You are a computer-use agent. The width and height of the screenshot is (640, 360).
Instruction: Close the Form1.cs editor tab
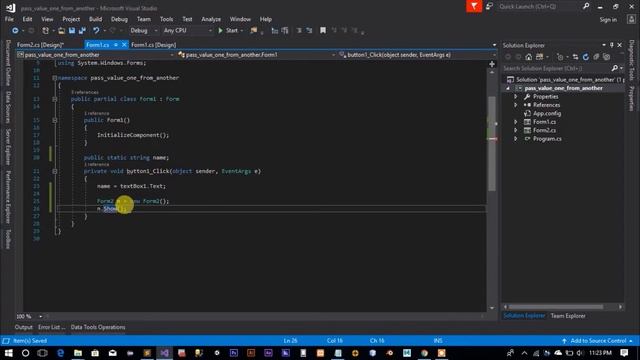click(124, 45)
